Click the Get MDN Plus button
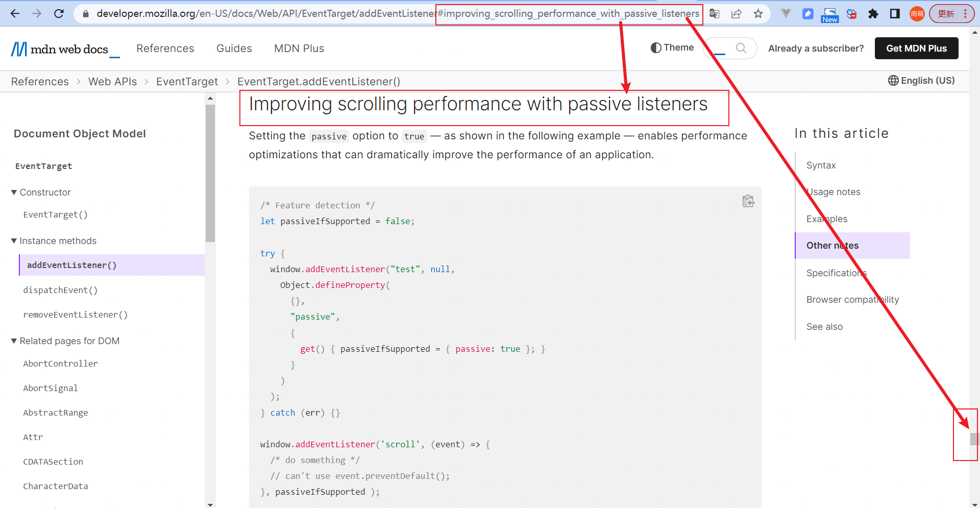980x508 pixels. [917, 49]
